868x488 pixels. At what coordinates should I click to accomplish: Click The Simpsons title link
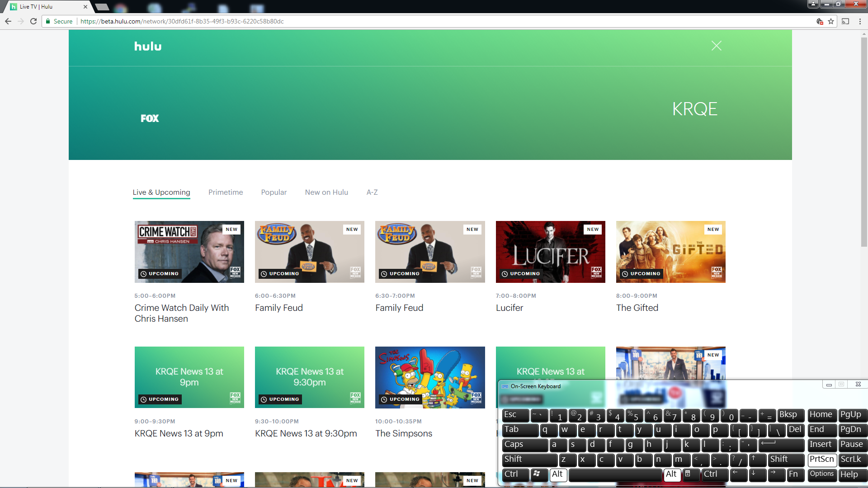pos(404,433)
